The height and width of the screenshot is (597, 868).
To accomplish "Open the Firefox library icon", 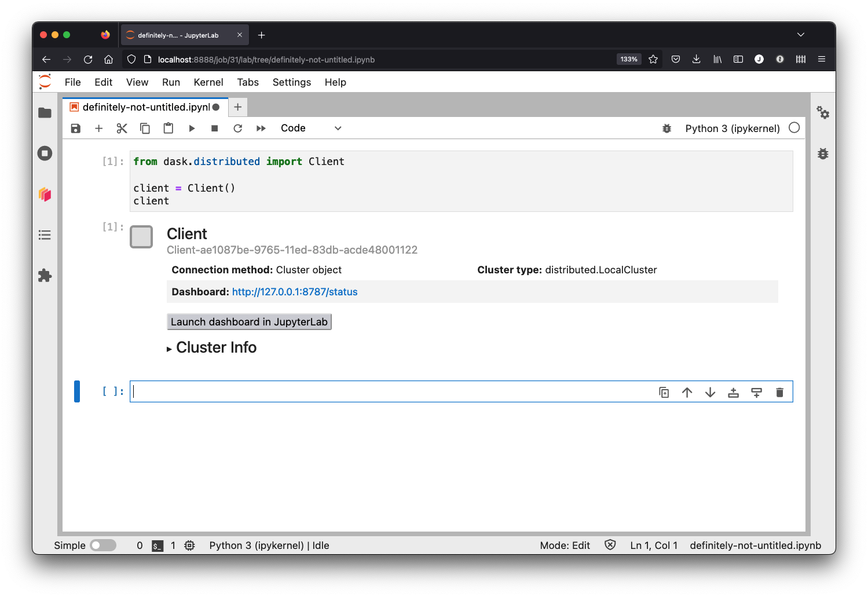I will 717,59.
